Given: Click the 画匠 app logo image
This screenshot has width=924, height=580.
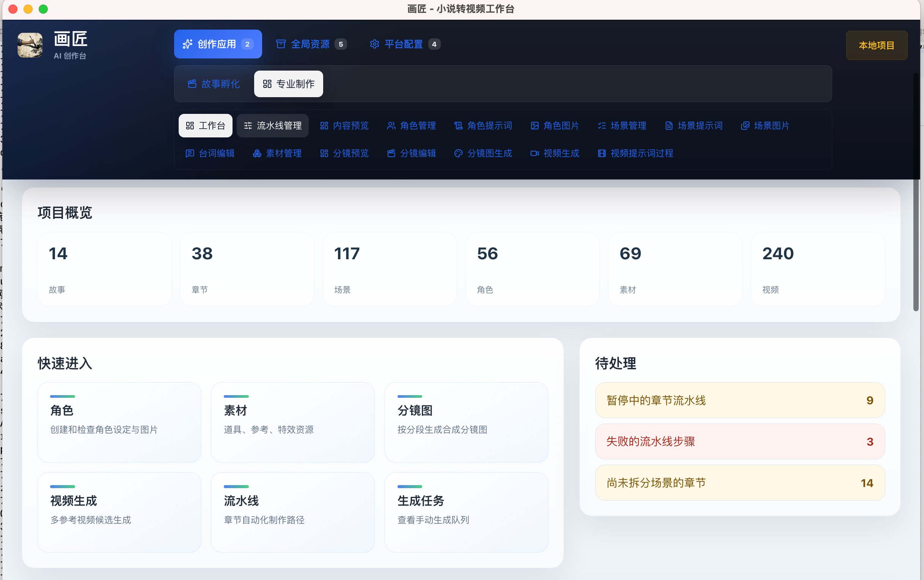Looking at the screenshot, I should 30,45.
